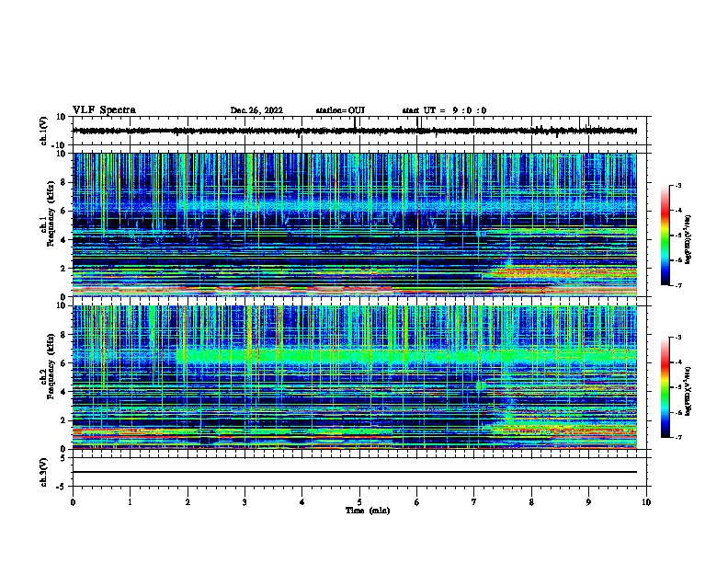Click the flat ch.3 voltage trace line
Screen dimensions: 728x563
[355, 472]
